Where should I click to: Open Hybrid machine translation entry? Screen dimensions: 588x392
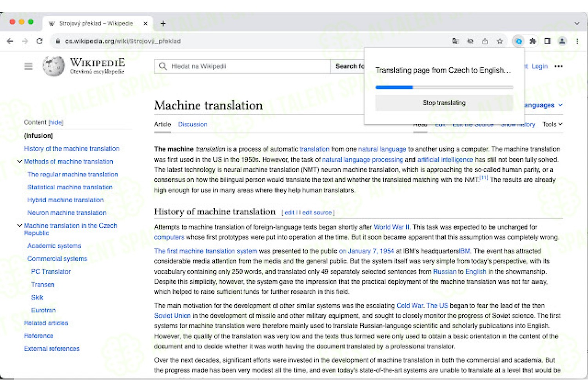click(x=65, y=200)
